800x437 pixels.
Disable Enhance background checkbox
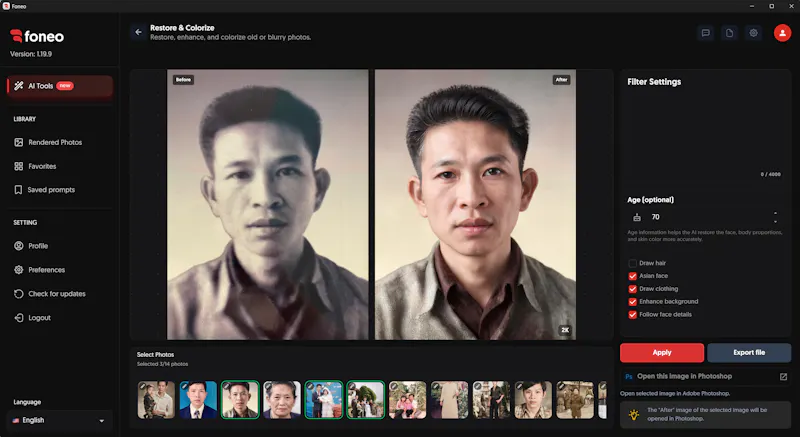tap(633, 302)
